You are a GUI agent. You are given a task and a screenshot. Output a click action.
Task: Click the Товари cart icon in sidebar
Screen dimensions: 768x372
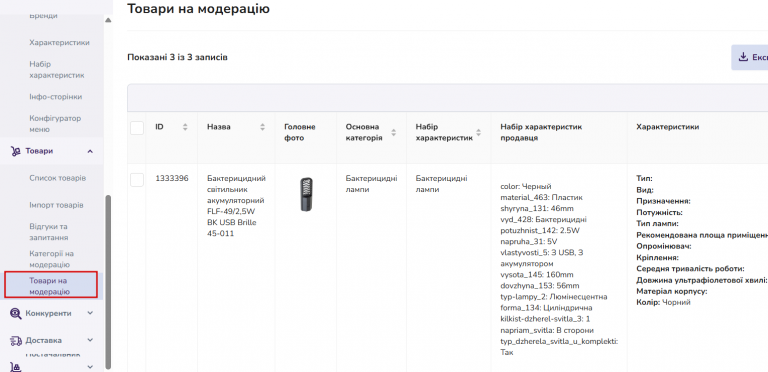pos(16,152)
